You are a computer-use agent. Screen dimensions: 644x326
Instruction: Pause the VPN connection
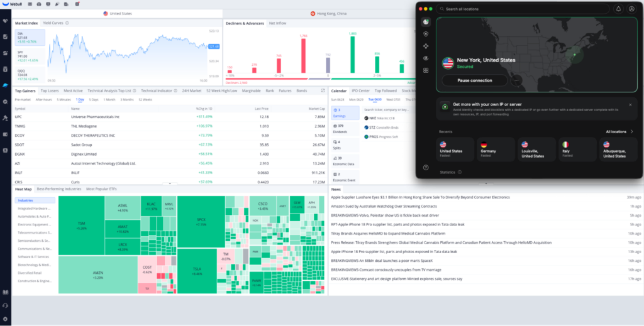tap(474, 81)
